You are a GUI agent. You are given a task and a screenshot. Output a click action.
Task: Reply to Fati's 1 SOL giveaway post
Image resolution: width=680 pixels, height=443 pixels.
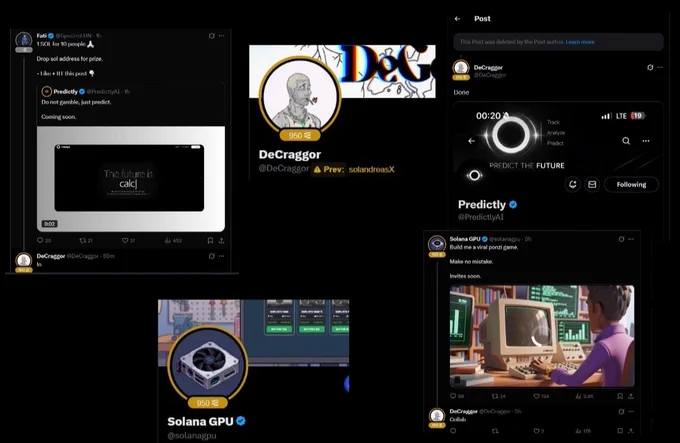[x=40, y=240]
